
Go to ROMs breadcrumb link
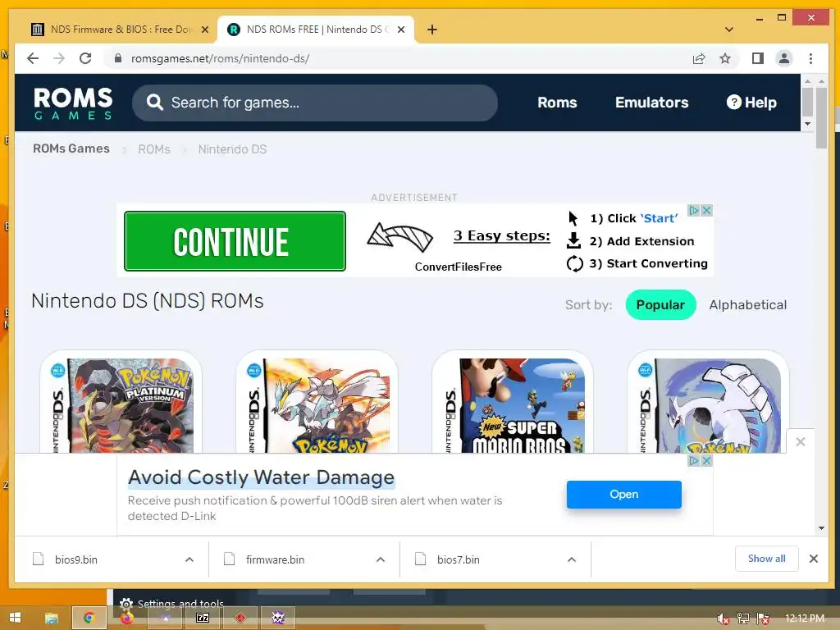pyautogui.click(x=153, y=149)
